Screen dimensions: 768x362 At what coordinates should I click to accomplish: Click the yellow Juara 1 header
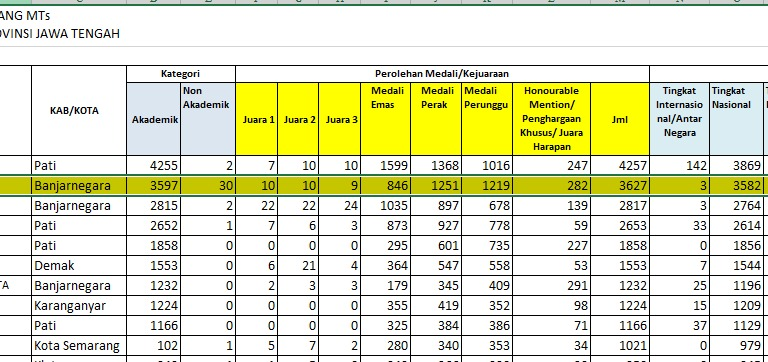click(x=257, y=119)
